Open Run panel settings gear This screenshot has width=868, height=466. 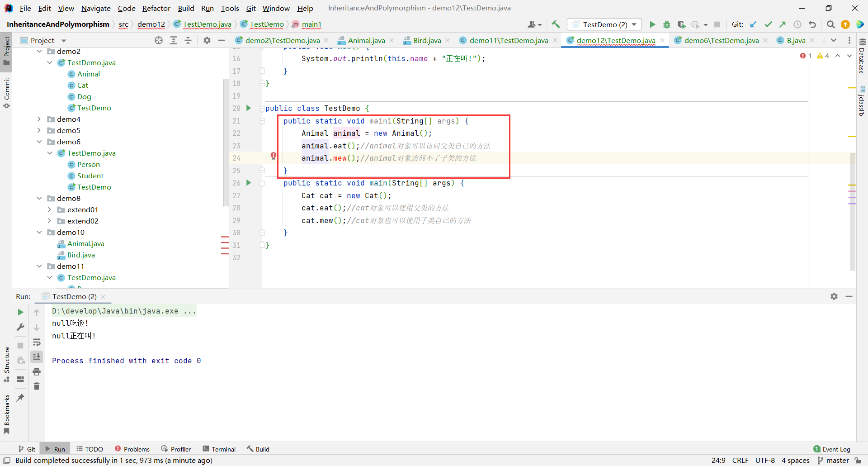[x=834, y=296]
